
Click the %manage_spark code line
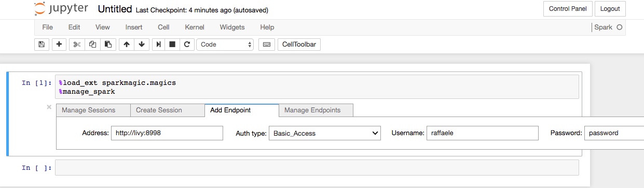[87, 92]
